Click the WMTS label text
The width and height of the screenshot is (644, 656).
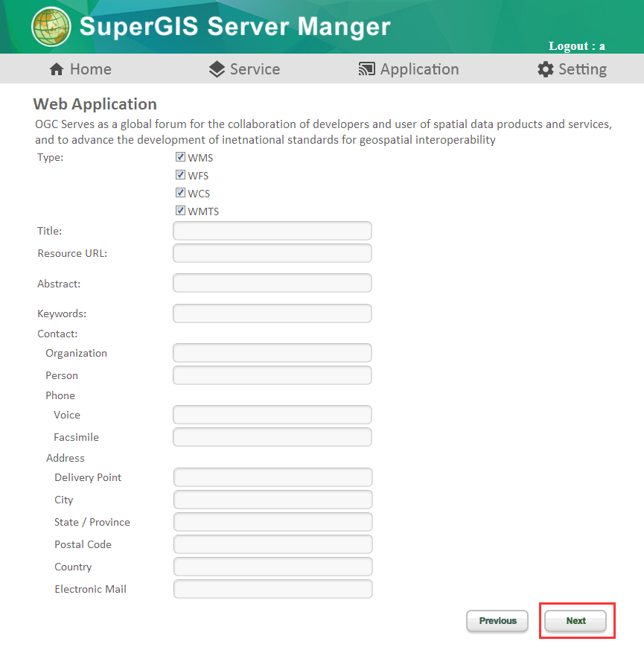[203, 211]
